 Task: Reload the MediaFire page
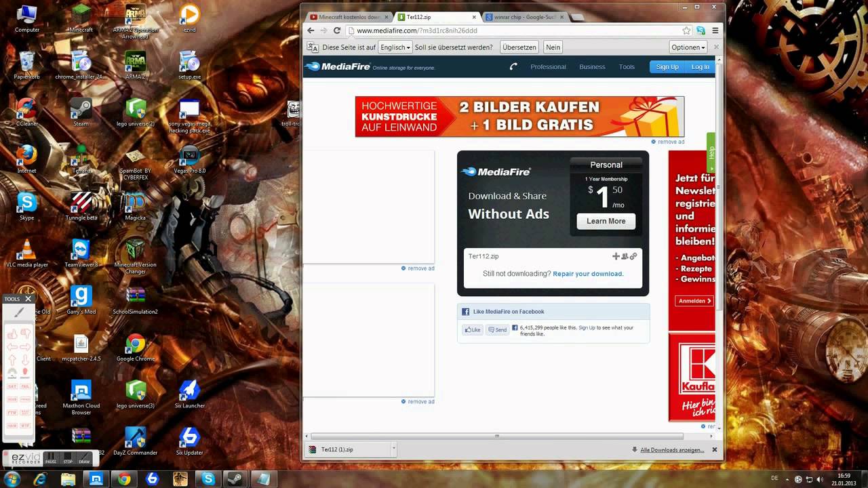click(336, 30)
